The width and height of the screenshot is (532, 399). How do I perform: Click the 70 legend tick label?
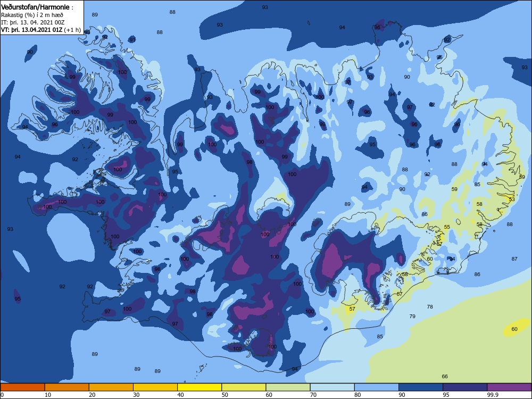313,395
